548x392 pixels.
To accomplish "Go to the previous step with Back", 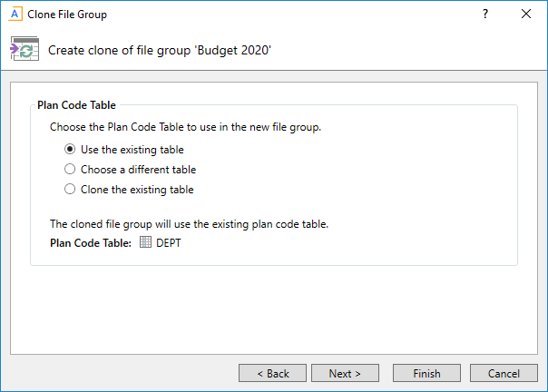I will (272, 373).
